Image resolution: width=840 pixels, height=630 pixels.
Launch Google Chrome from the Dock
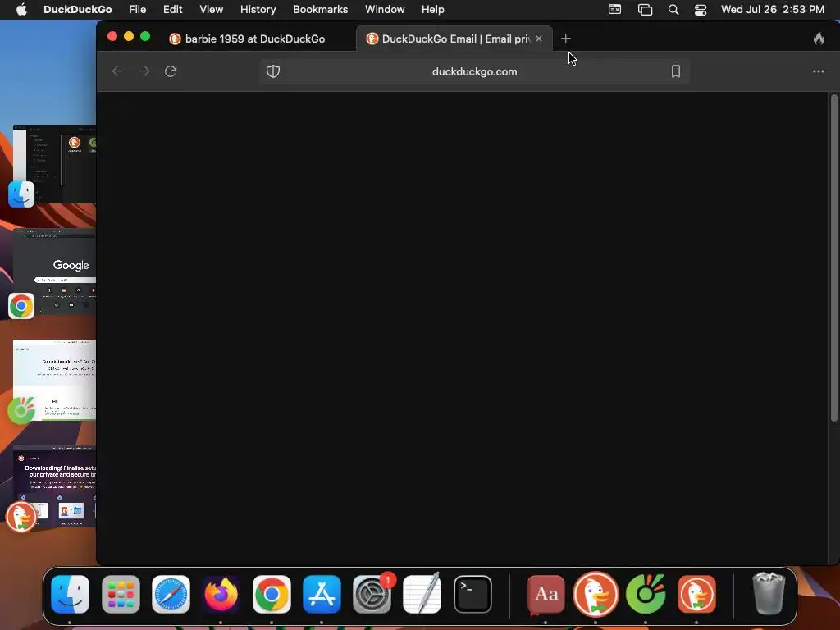pyautogui.click(x=272, y=594)
